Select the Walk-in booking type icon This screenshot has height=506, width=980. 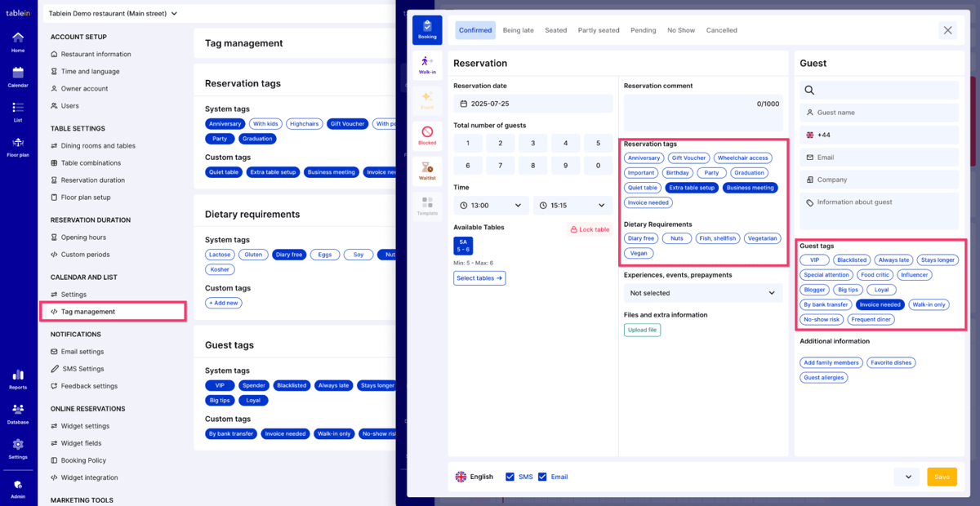[x=427, y=64]
